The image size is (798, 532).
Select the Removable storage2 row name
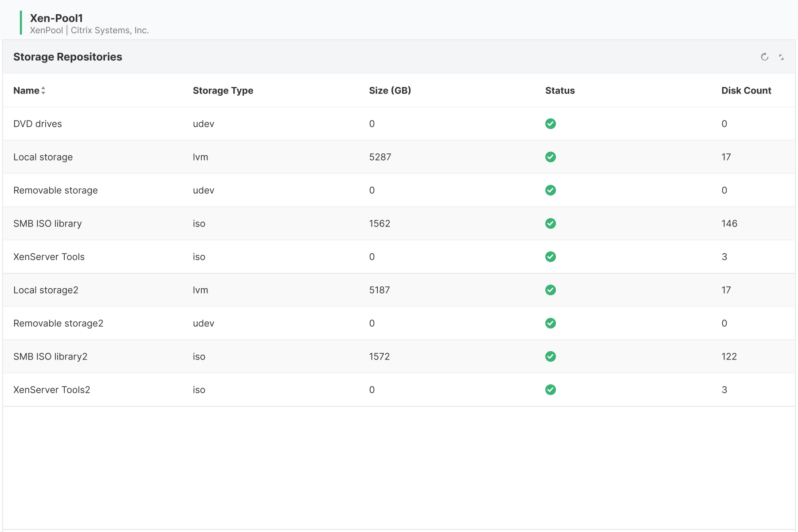pos(58,323)
